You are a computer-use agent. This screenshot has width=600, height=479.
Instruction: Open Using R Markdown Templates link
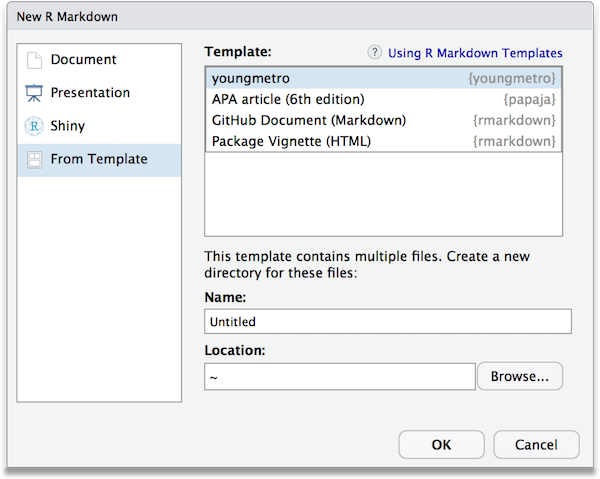pyautogui.click(x=475, y=53)
